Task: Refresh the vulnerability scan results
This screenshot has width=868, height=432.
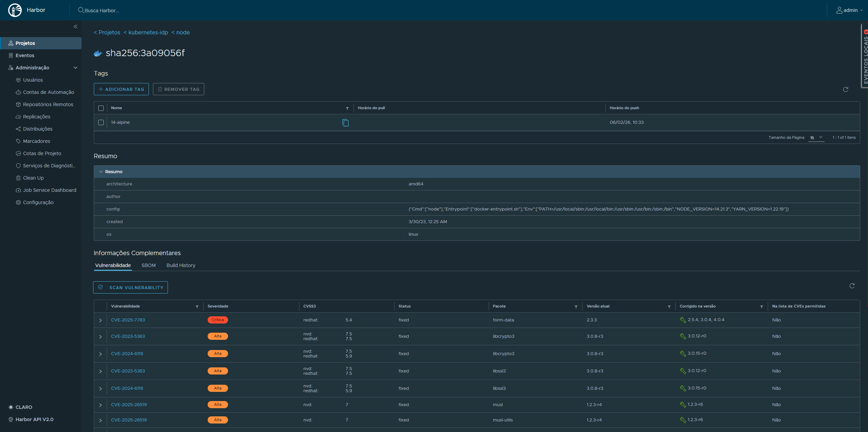Action: [x=852, y=286]
